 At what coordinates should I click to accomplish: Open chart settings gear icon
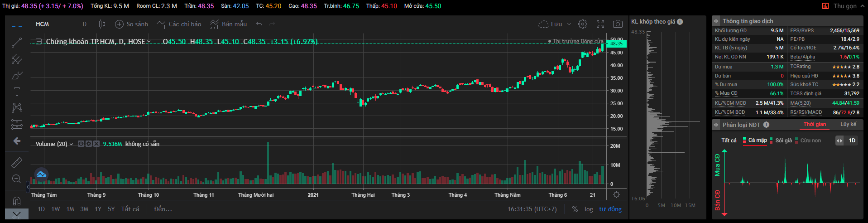(x=583, y=24)
